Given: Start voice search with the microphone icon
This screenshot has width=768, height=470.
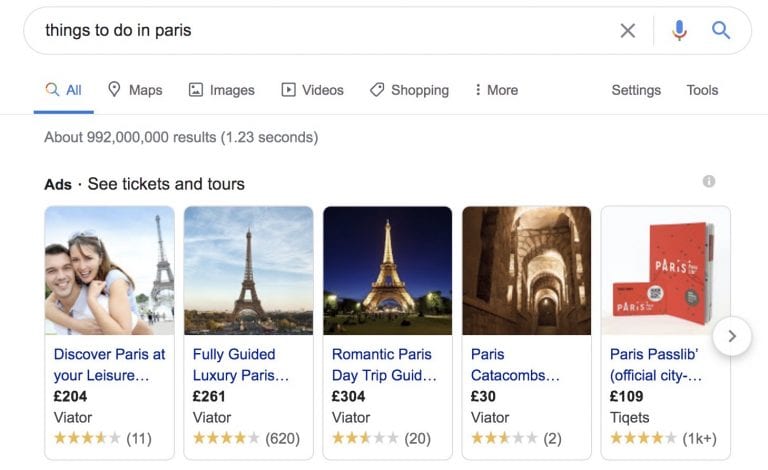Looking at the screenshot, I should coord(679,30).
